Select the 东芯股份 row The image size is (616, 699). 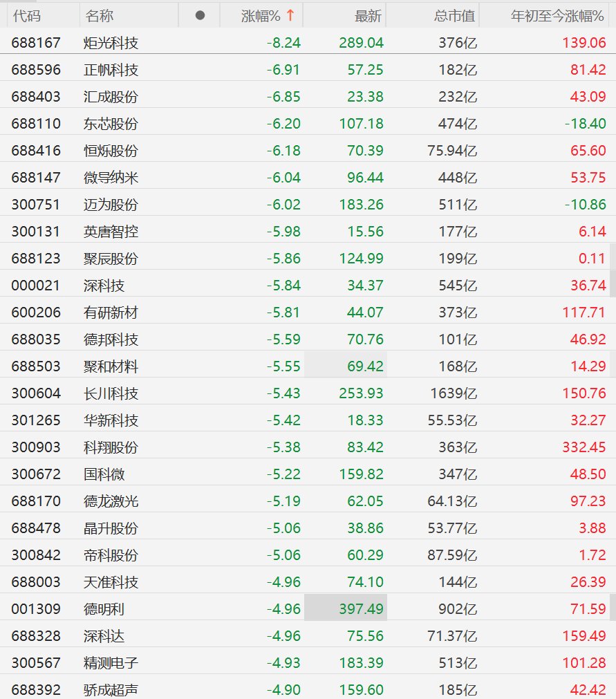point(308,124)
